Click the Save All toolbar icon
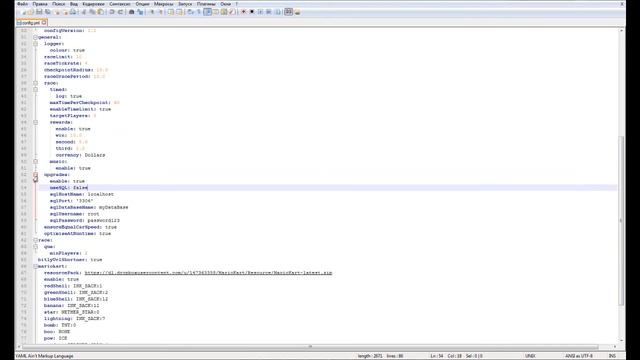Image resolution: width=640 pixels, height=360 pixels. 47,12
